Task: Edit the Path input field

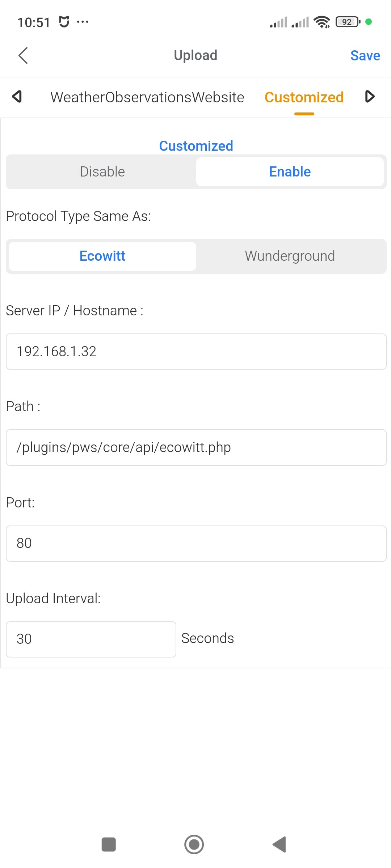Action: coord(196,447)
